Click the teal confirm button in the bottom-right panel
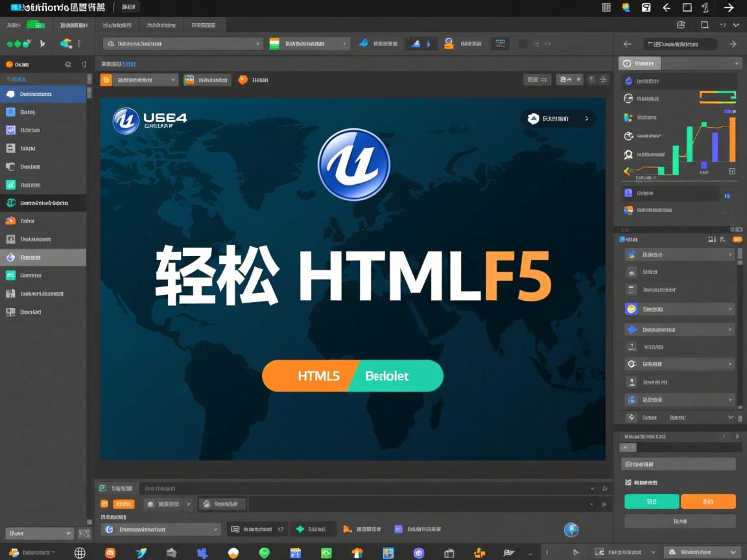This screenshot has width=747, height=560. pos(651,501)
